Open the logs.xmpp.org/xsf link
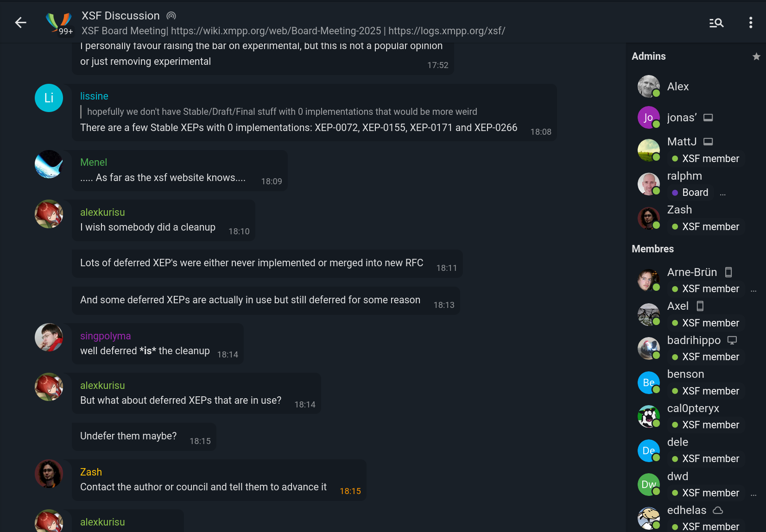This screenshot has height=532, width=766. pos(446,31)
